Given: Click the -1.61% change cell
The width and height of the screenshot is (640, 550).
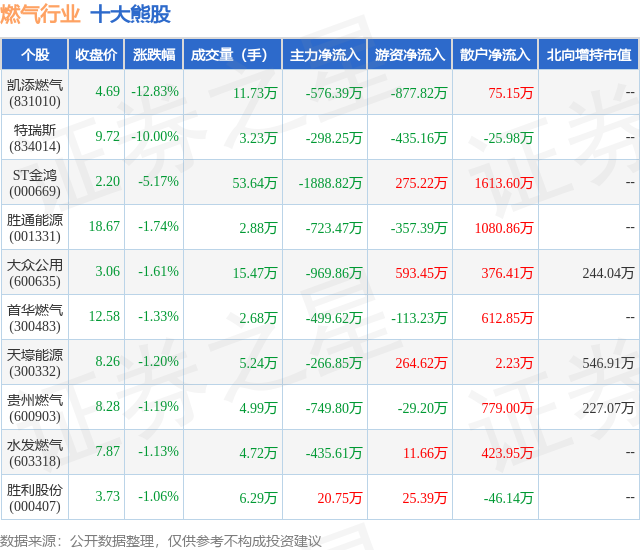Looking at the screenshot, I should (x=158, y=271).
